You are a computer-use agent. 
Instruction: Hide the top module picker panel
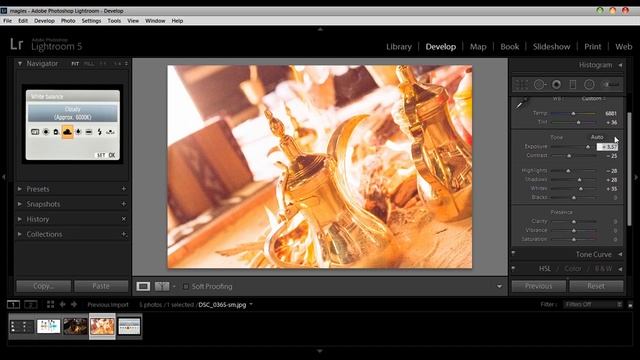tap(320, 29)
